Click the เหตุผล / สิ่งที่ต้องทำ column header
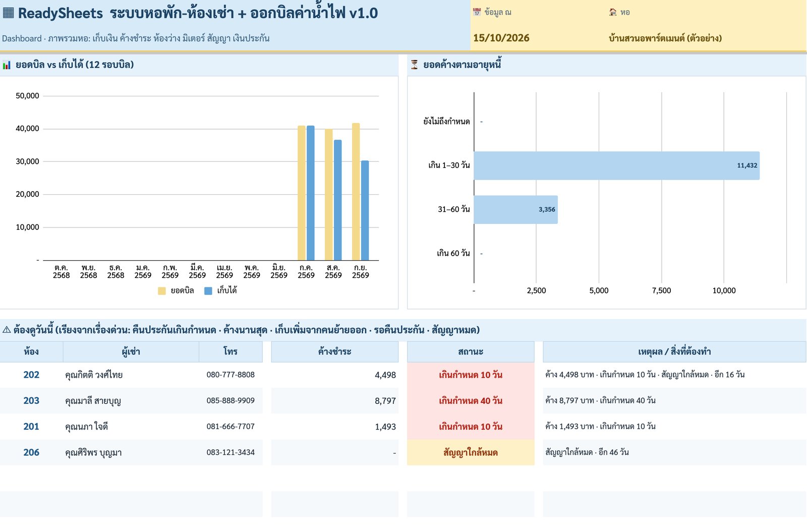The image size is (807, 532). (674, 351)
